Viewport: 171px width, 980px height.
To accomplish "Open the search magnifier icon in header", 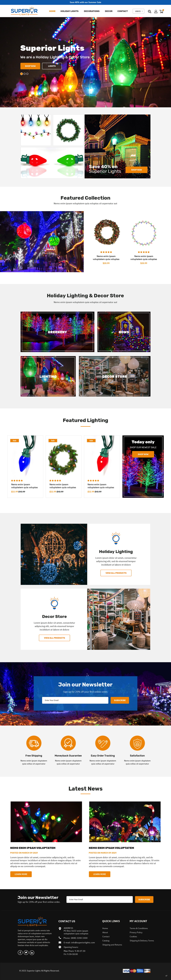I will [x=150, y=11].
